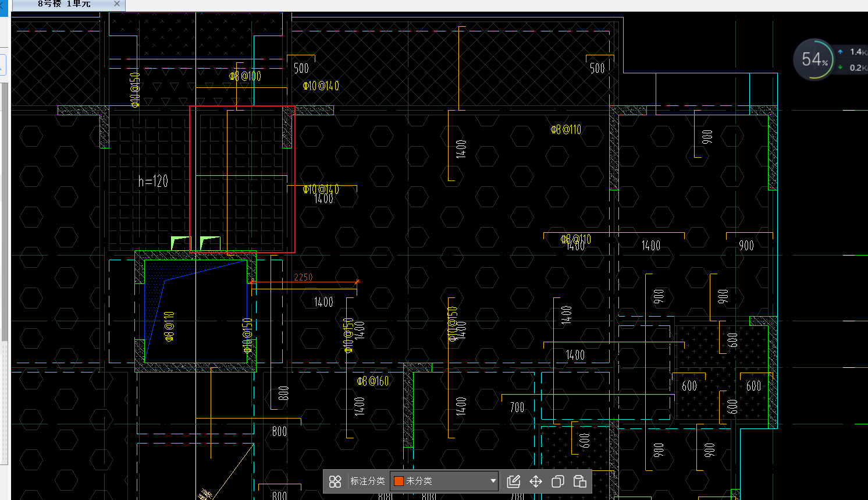Click the 700 dimension text
This screenshot has height=500, width=868.
(x=517, y=407)
